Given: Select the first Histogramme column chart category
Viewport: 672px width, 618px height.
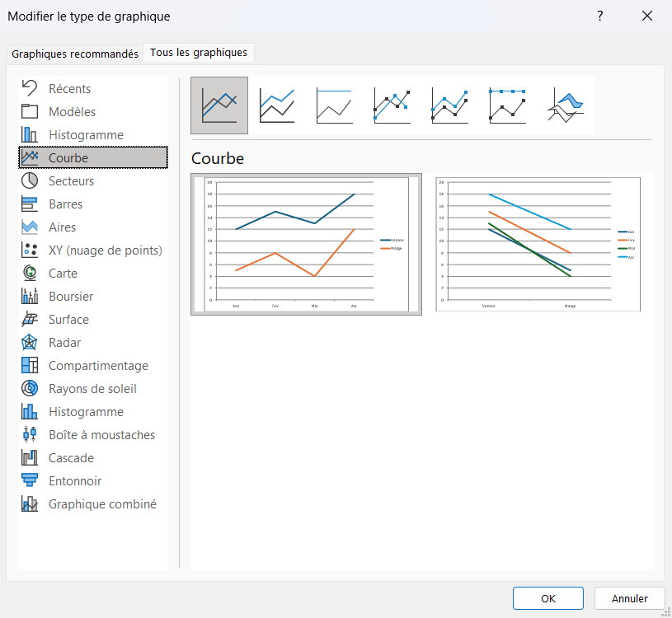Looking at the screenshot, I should click(93, 135).
